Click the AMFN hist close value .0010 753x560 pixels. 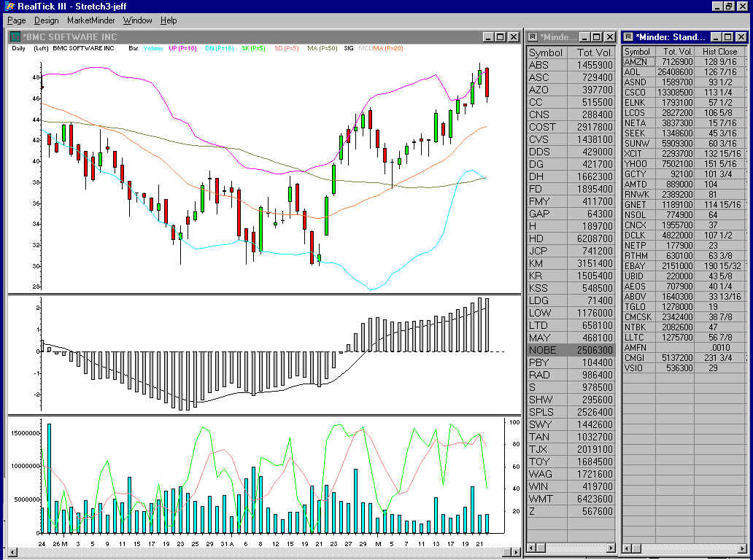click(720, 347)
